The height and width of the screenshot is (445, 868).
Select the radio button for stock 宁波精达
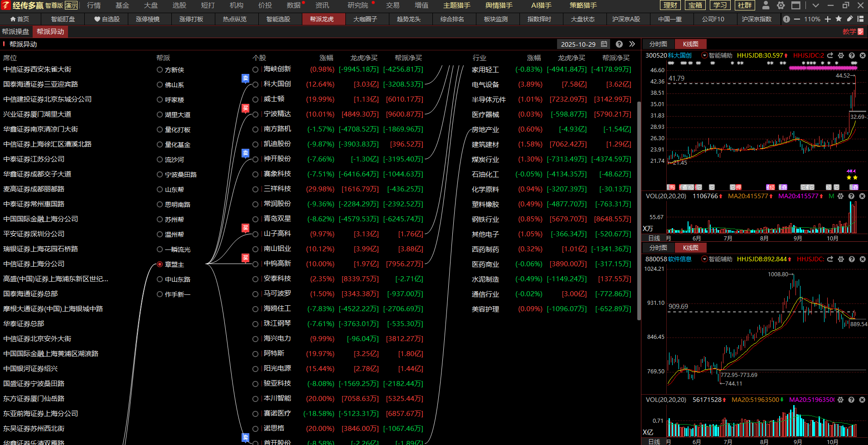point(256,114)
